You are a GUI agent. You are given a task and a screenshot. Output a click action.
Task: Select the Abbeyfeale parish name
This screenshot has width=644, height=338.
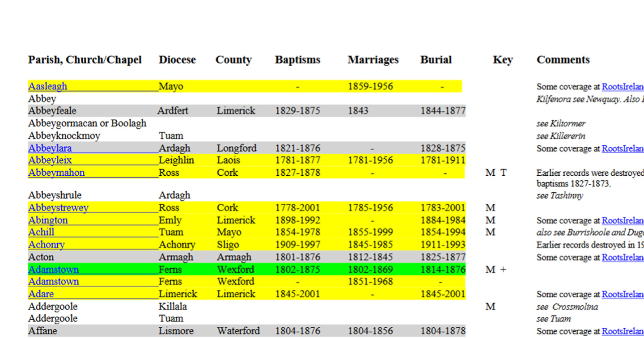pyautogui.click(x=52, y=111)
